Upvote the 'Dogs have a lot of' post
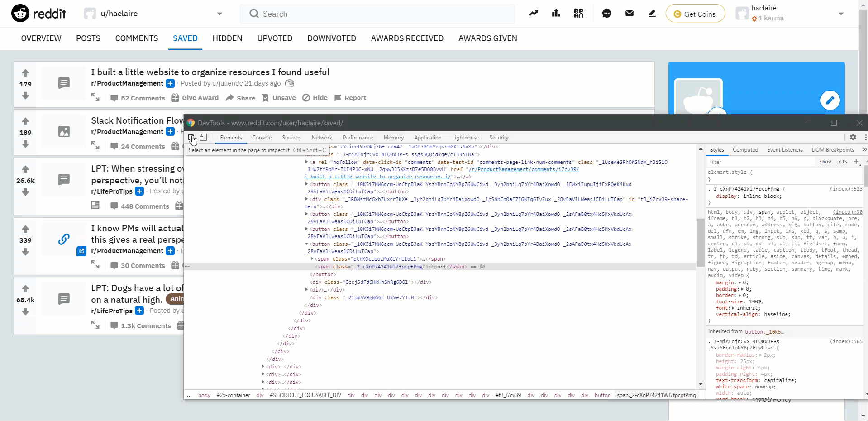Image resolution: width=868 pixels, height=421 pixels. pos(25,288)
